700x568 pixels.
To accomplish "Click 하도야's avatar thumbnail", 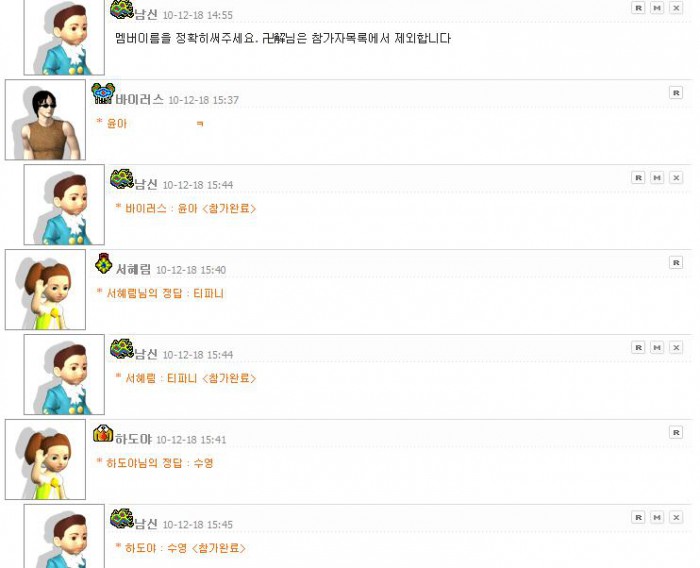I will [45, 459].
